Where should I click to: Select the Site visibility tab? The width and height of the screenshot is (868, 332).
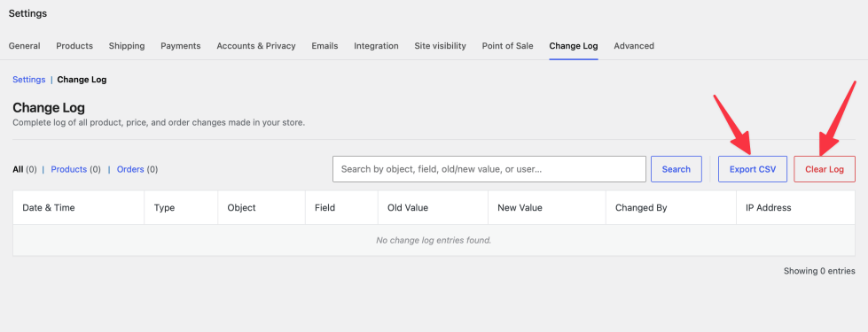[x=440, y=46]
